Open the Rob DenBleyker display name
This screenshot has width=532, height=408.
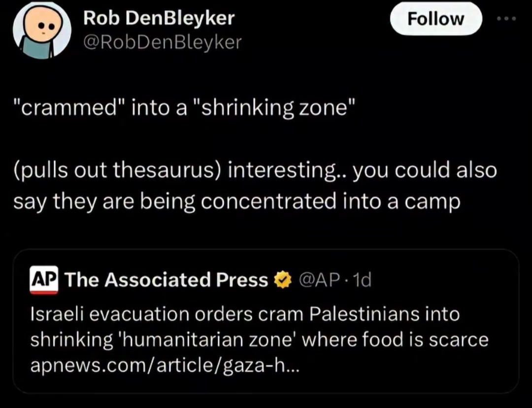159,18
